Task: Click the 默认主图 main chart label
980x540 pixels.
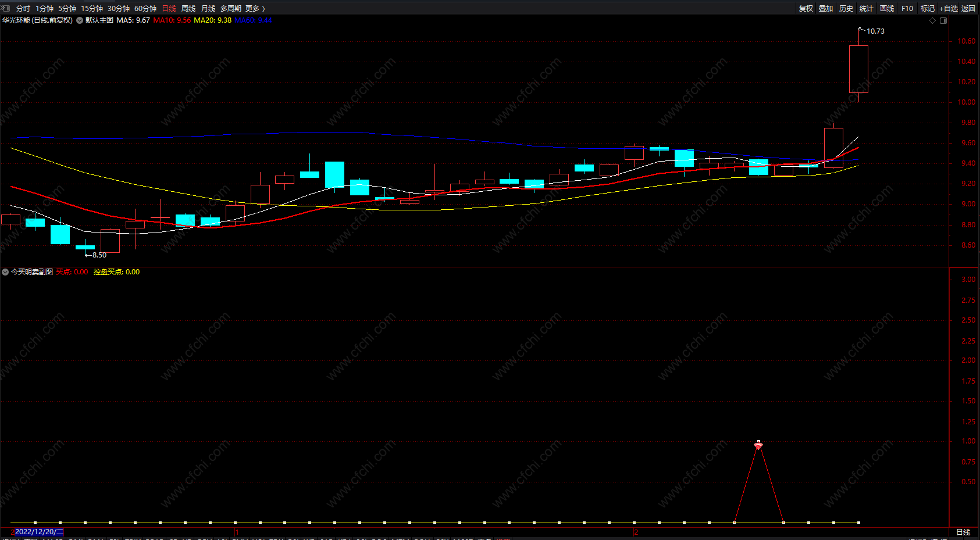Action: pos(99,20)
